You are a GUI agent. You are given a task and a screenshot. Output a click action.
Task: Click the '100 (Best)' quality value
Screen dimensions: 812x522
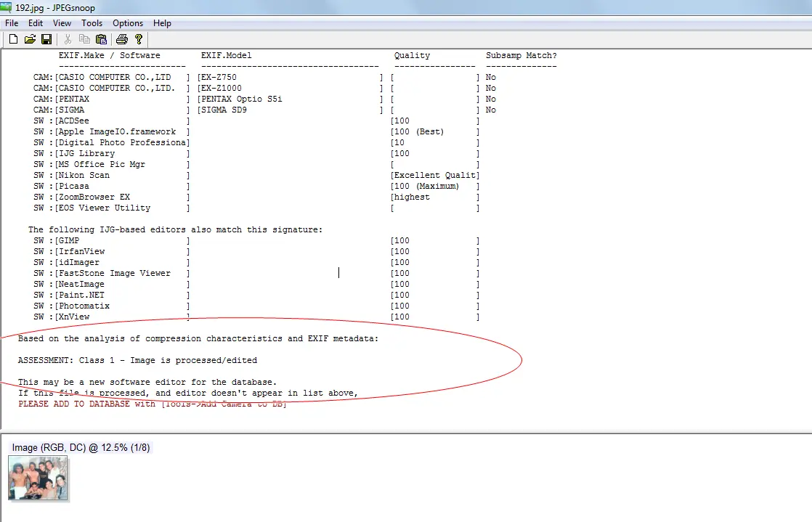click(420, 131)
